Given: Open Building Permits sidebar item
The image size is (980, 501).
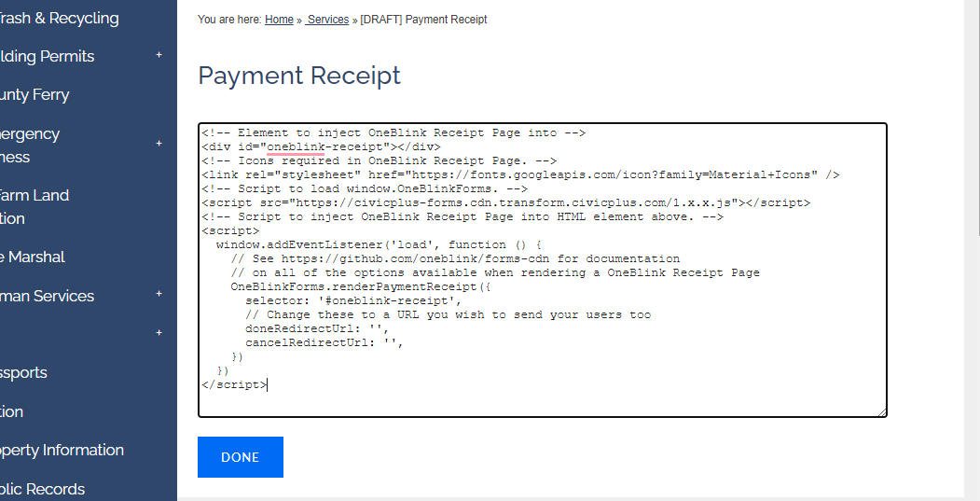Looking at the screenshot, I should pyautogui.click(x=47, y=56).
